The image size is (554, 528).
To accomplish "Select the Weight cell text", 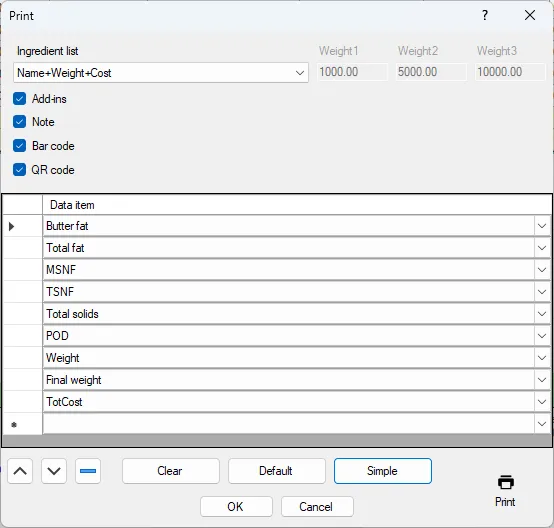I will click(x=63, y=358).
